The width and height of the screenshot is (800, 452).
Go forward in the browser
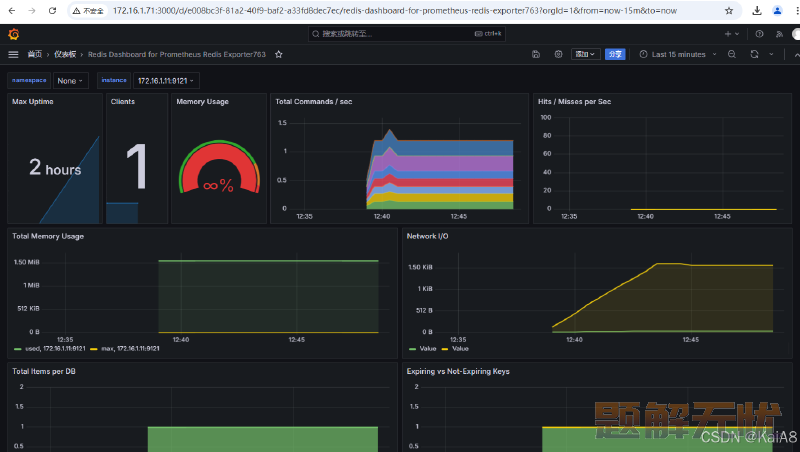32,11
